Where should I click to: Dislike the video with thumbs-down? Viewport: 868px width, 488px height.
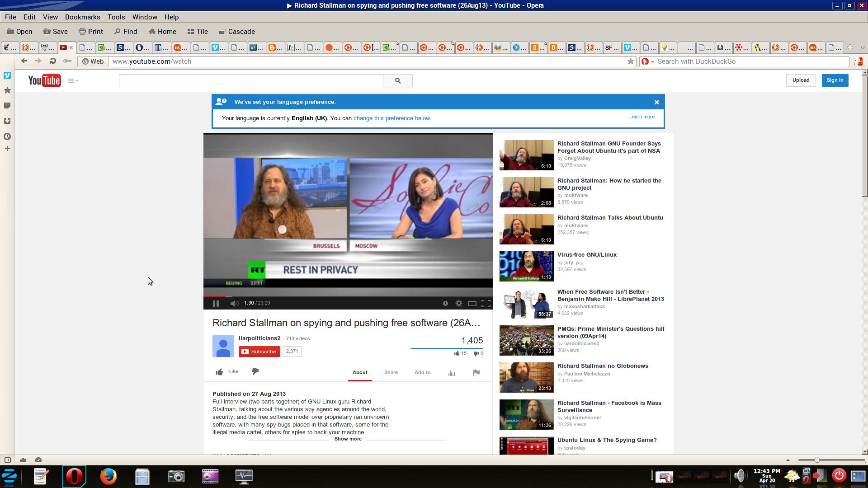(x=255, y=371)
